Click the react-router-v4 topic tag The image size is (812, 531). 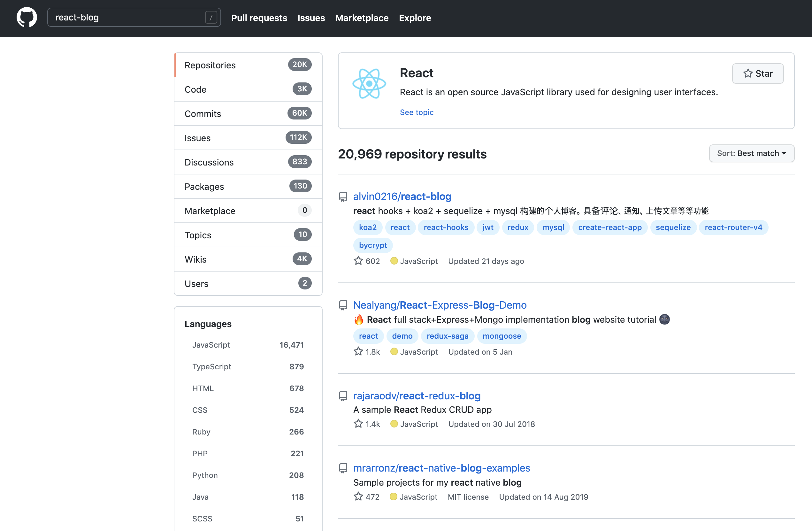point(733,227)
